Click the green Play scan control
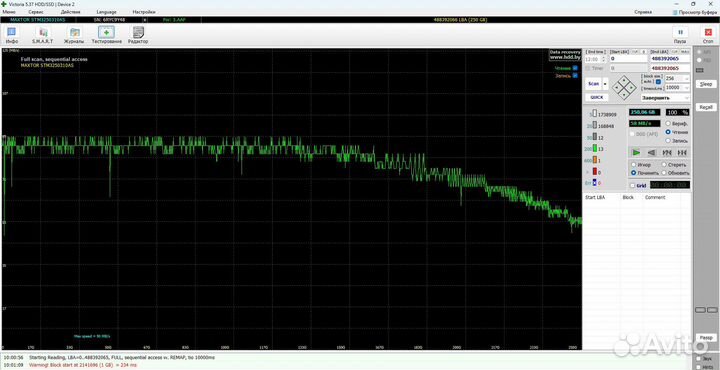Viewport: 720px width, 370px height. point(636,152)
